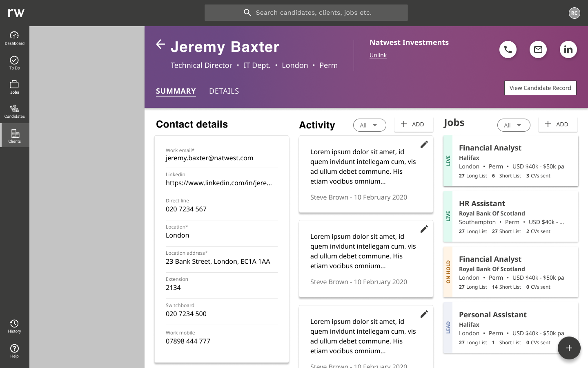This screenshot has height=368, width=588.
Task: Open Candidates in the sidebar
Action: tap(14, 111)
